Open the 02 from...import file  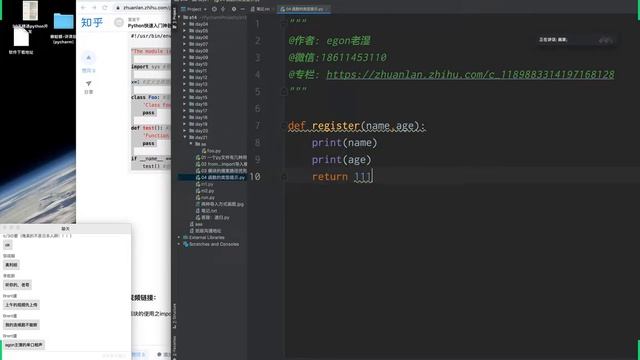pyautogui.click(x=221, y=164)
